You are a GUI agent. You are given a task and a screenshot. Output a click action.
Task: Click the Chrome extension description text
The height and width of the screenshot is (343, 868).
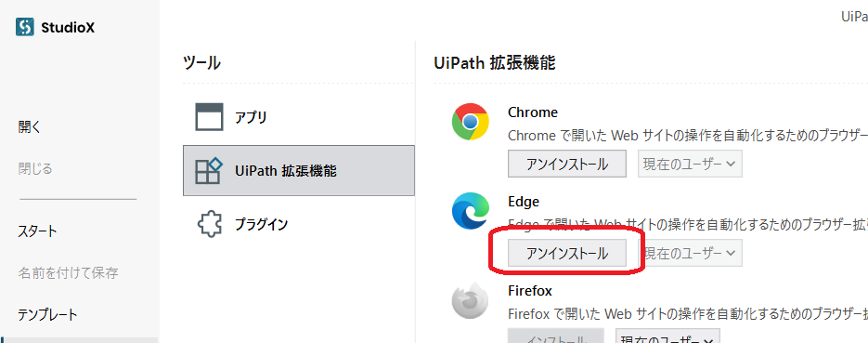point(688,136)
